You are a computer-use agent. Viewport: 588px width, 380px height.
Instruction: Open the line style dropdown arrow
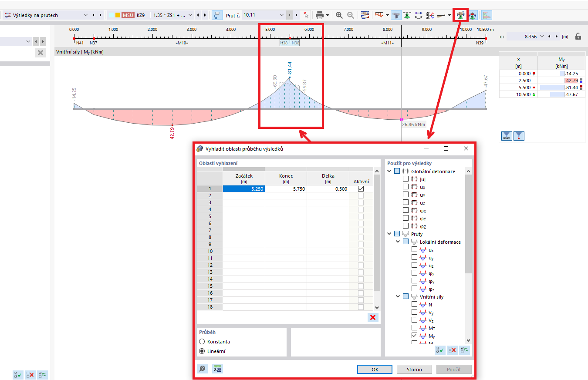coord(449,15)
